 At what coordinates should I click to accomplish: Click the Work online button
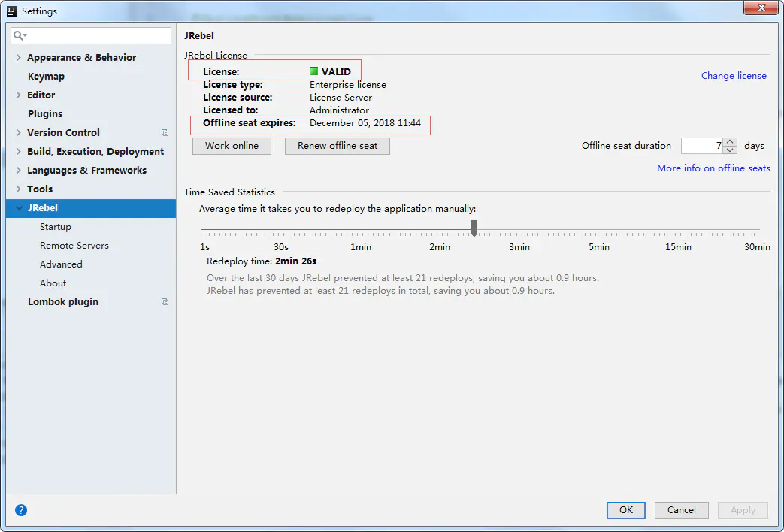pyautogui.click(x=232, y=146)
